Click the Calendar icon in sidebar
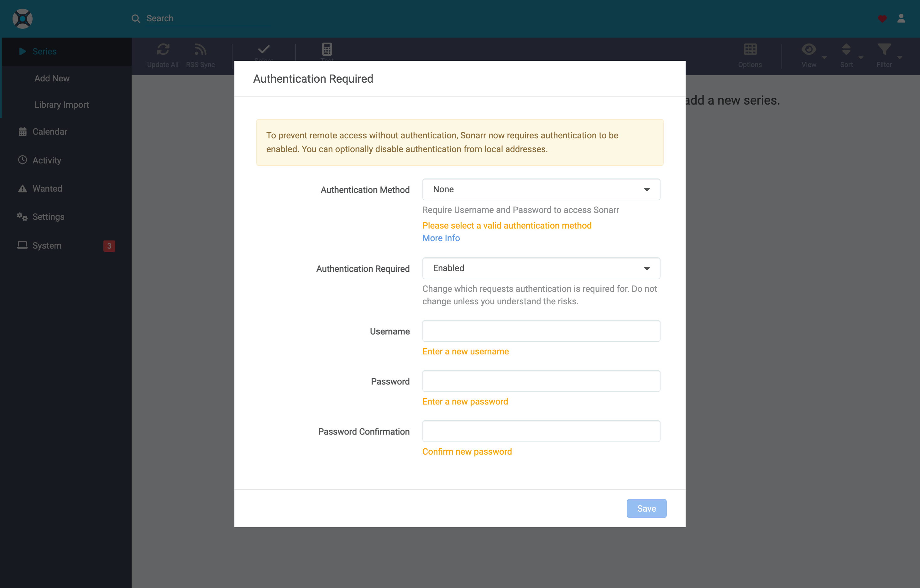Screen dimensions: 920x588 pos(23,132)
